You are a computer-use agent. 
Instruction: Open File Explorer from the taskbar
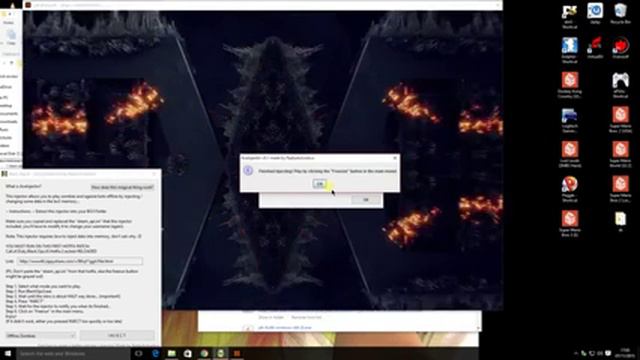171,353
